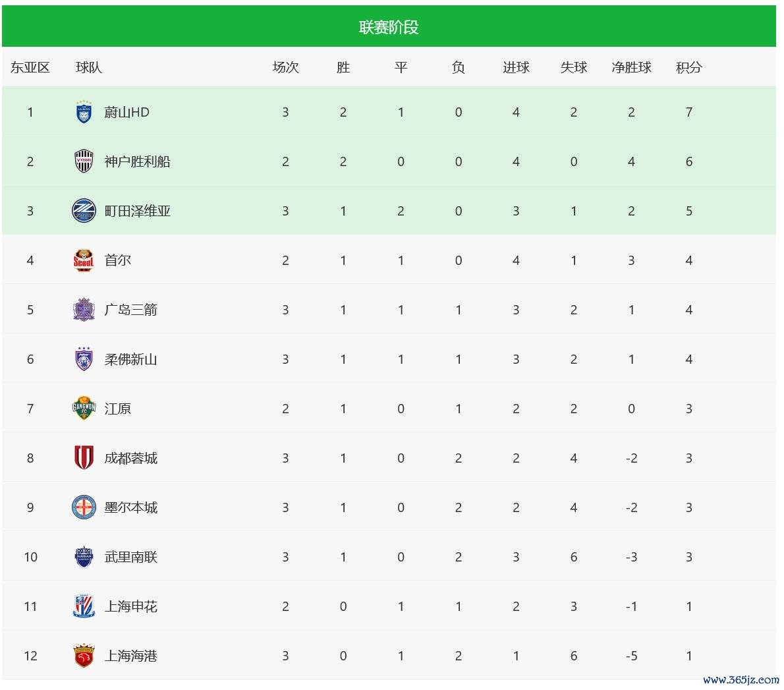Click the Vissel Kobe striped crest

coord(84,161)
